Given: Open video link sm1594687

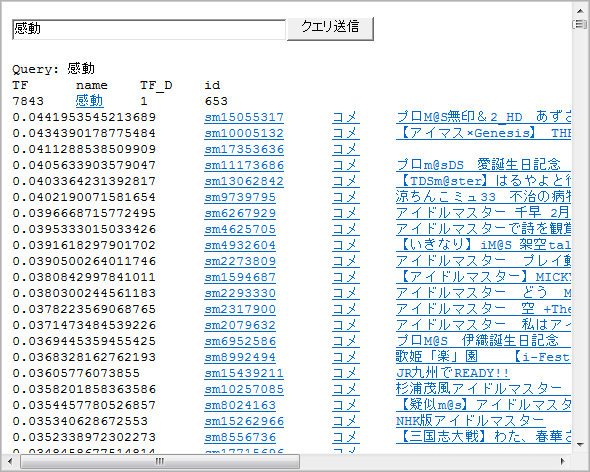Looking at the screenshot, I should [x=240, y=277].
